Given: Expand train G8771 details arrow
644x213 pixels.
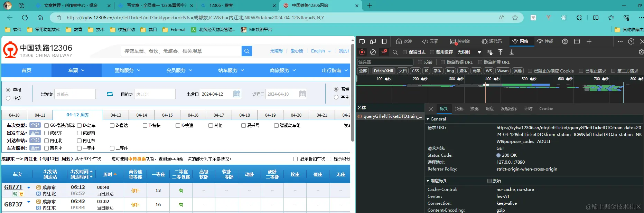Looking at the screenshot, I should point(29,188).
